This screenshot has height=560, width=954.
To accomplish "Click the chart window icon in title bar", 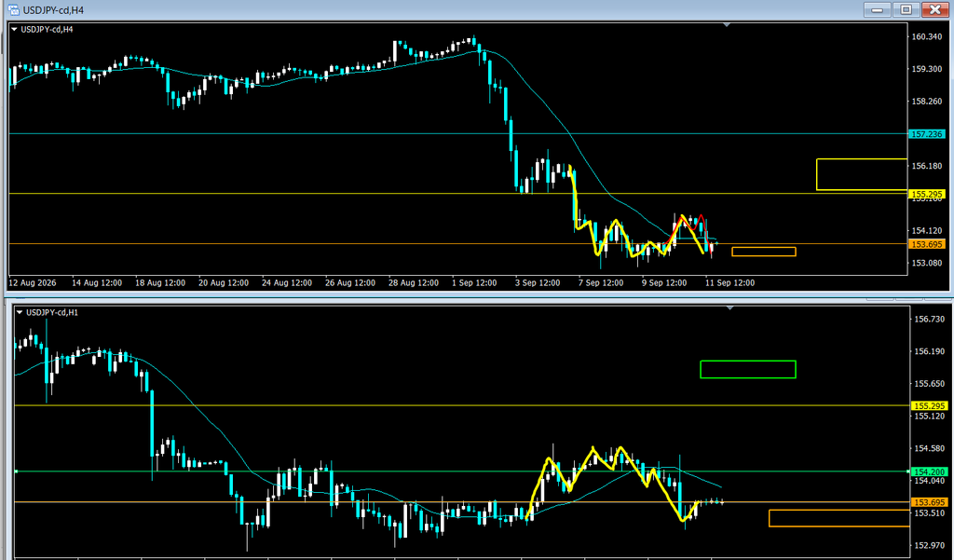I will (13, 9).
